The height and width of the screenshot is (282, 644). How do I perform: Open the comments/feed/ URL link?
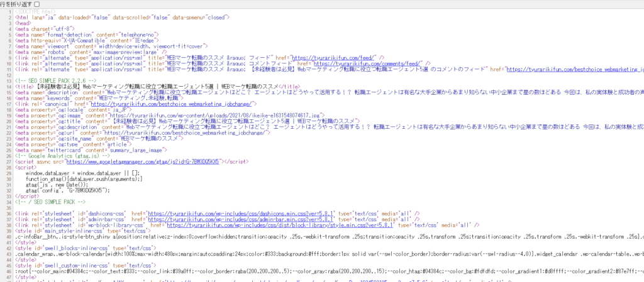(x=367, y=63)
